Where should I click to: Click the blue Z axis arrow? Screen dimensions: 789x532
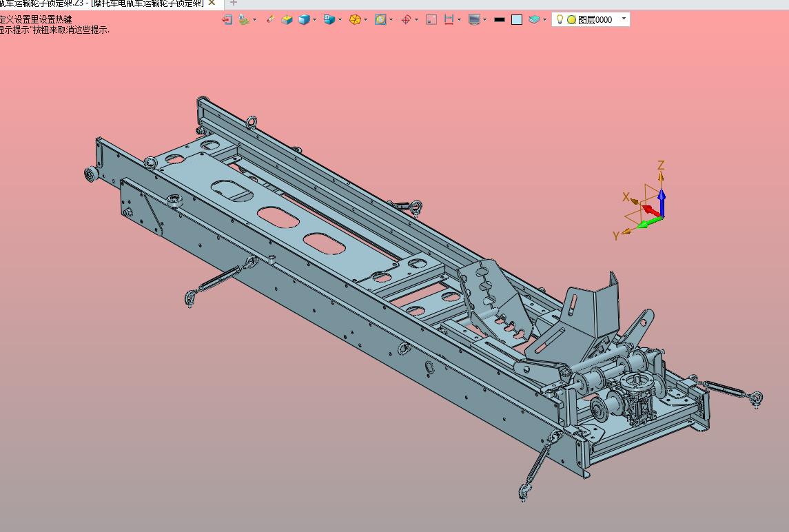pos(662,203)
